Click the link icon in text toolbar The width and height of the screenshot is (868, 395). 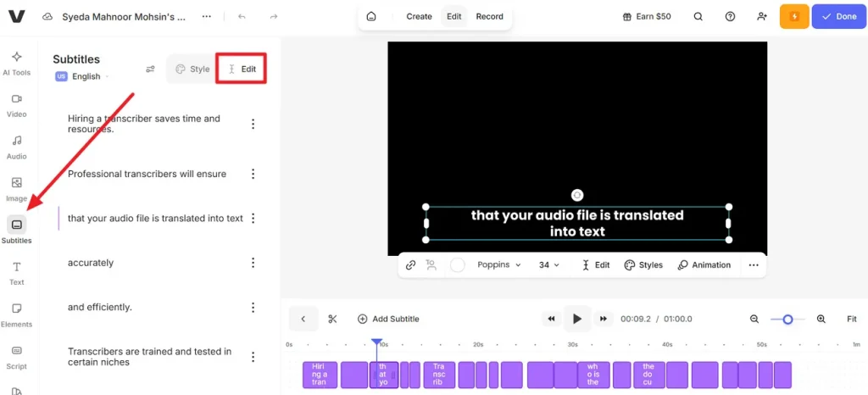coord(410,265)
